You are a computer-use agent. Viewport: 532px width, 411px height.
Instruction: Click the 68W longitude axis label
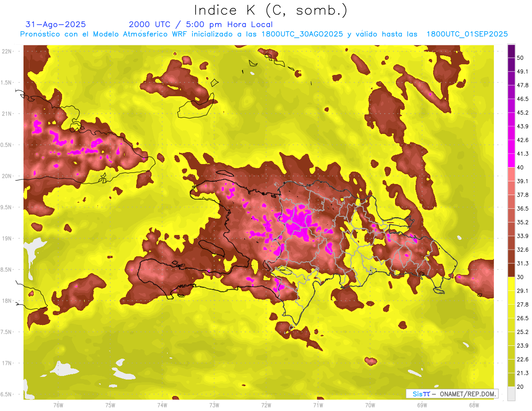point(473,405)
